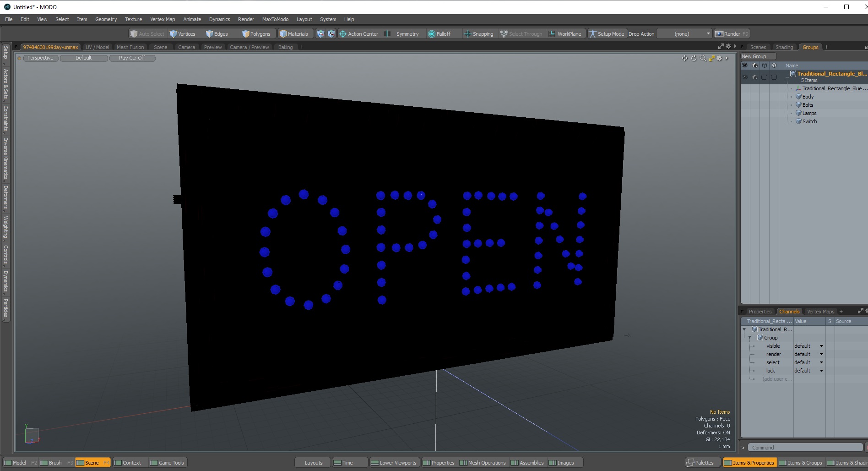The image size is (868, 471).
Task: Toggle render camera of Traditional_Rectangle group
Action: [x=755, y=77]
